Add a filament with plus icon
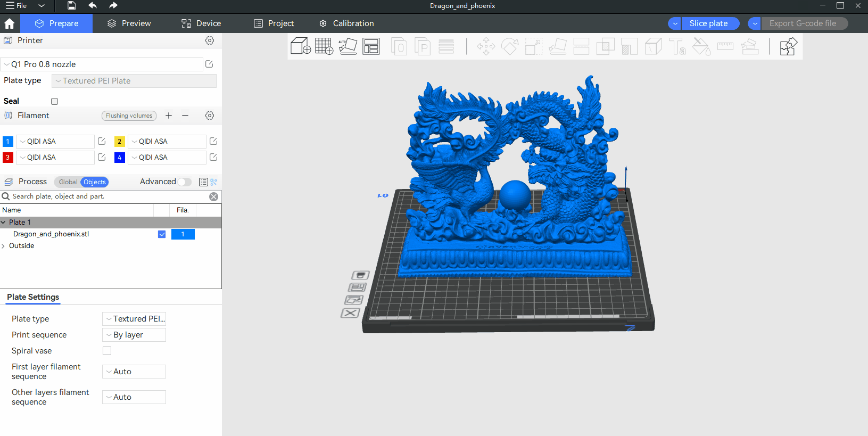 pos(169,116)
